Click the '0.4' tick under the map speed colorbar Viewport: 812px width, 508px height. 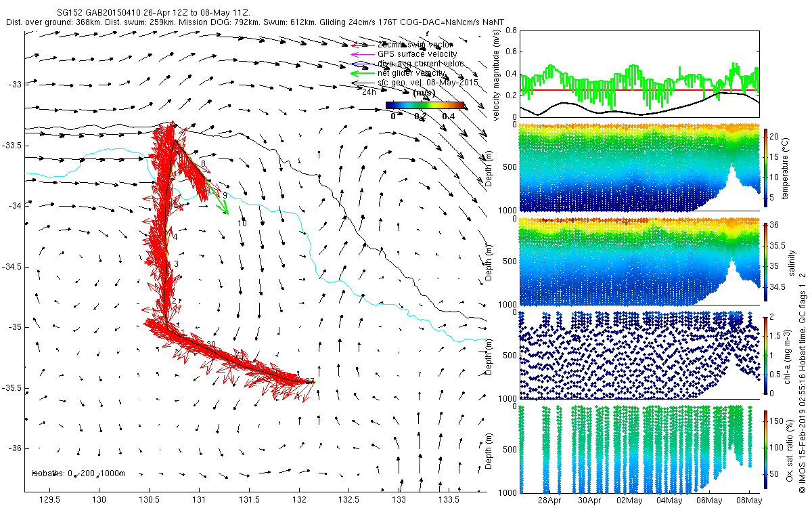[447, 117]
